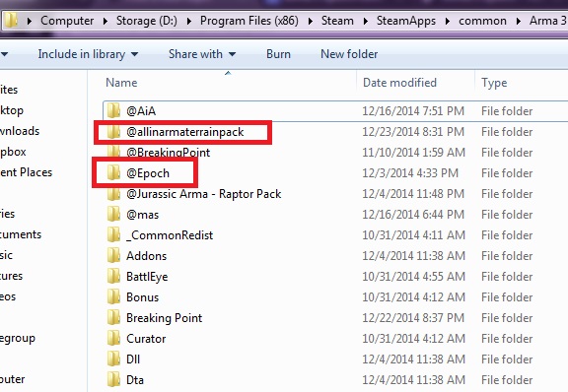The image size is (568, 392).
Task: Click the 12/16/2014 6:44 PM date cell
Action: click(x=413, y=215)
